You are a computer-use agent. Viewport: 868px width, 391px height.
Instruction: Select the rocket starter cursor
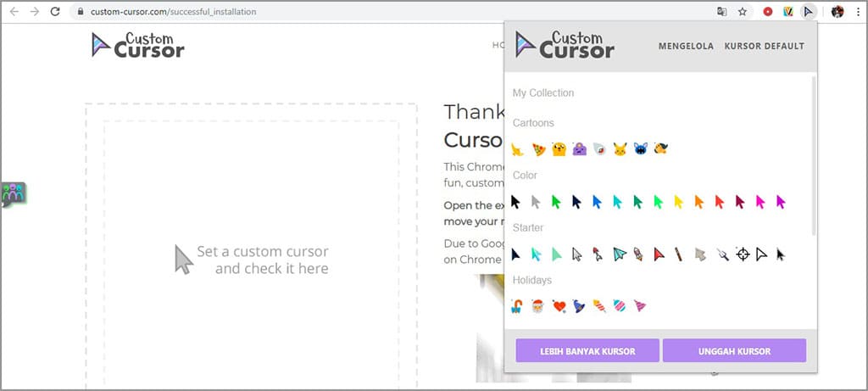tap(640, 254)
